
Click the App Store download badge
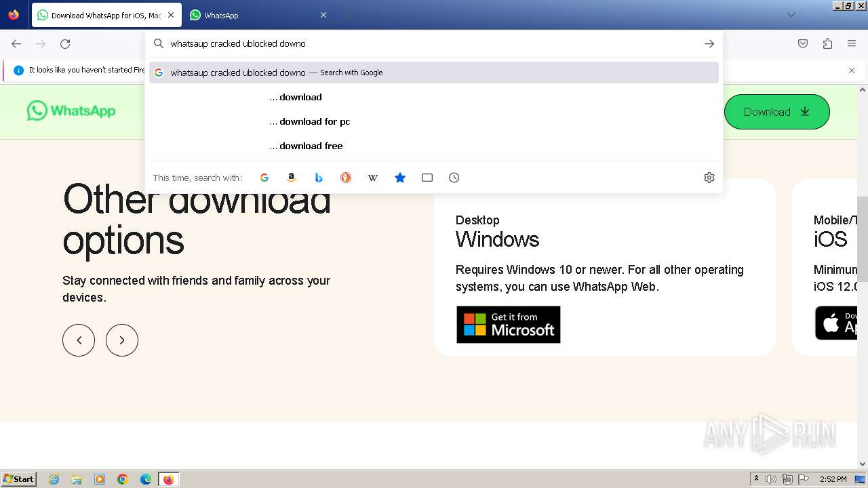[836, 323]
